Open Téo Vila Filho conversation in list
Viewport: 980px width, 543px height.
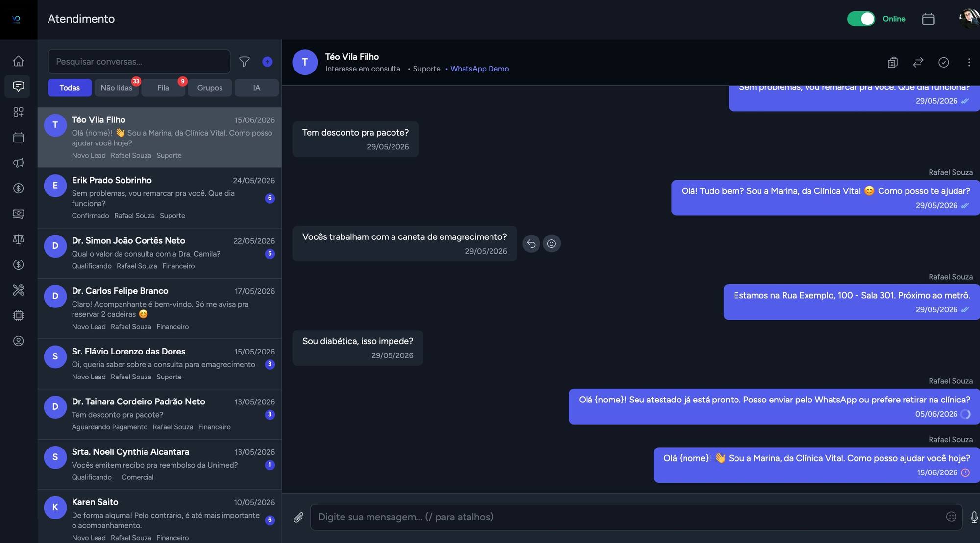click(160, 138)
